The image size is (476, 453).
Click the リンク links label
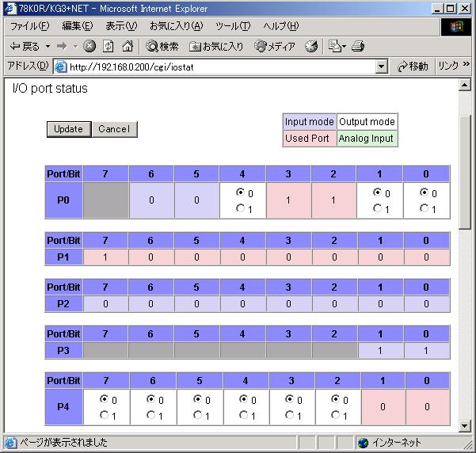449,66
